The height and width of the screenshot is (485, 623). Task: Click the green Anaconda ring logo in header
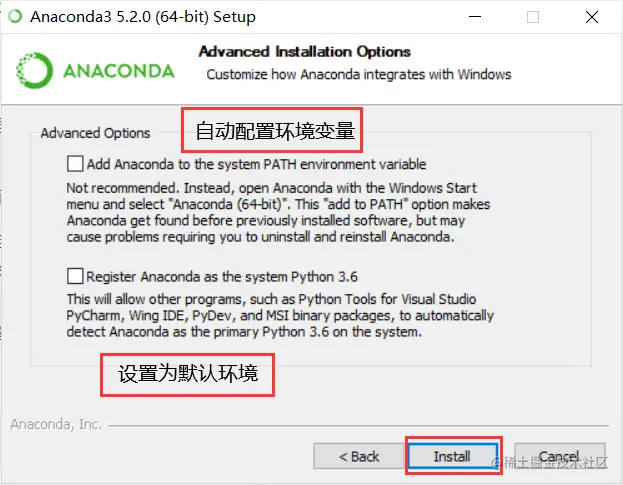click(x=34, y=70)
